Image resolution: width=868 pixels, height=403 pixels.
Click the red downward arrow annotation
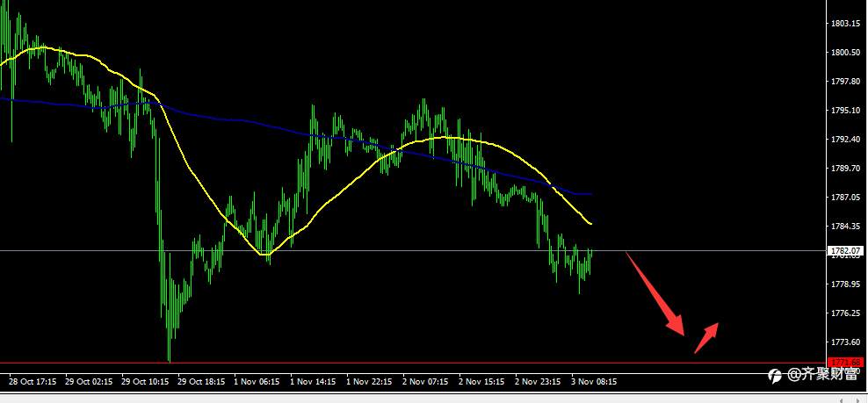point(656,294)
